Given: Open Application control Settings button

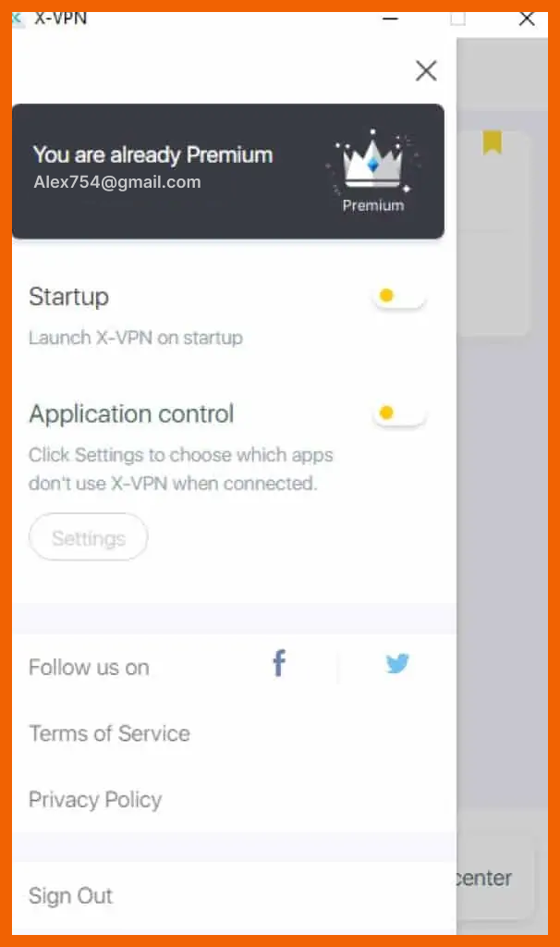Looking at the screenshot, I should tap(88, 537).
